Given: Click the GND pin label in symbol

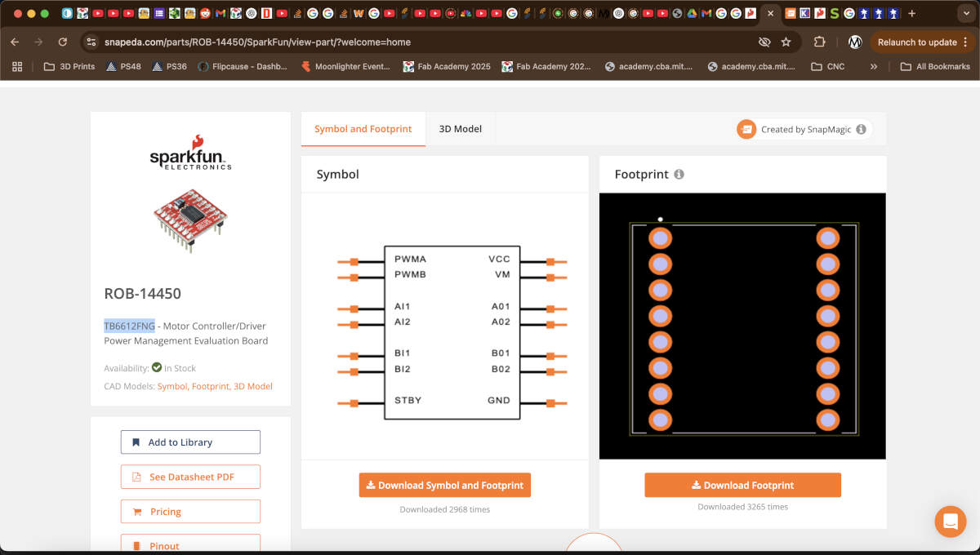Looking at the screenshot, I should [499, 400].
